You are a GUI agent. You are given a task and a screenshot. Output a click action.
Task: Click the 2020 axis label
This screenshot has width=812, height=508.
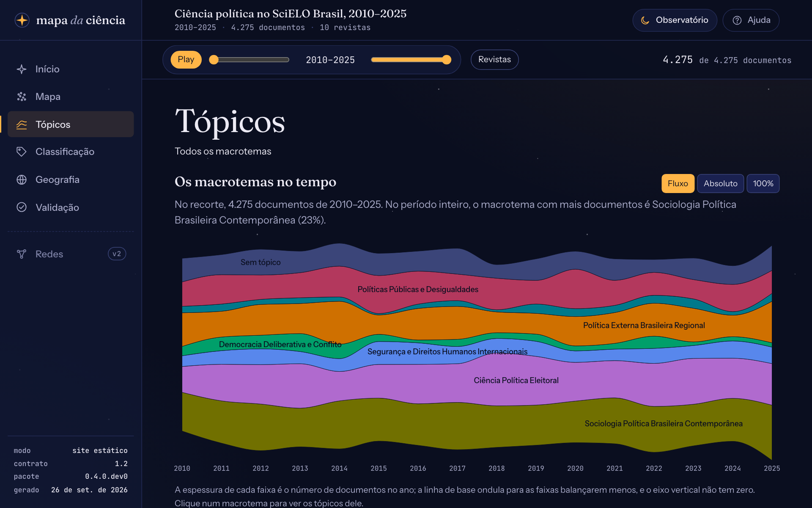click(575, 468)
